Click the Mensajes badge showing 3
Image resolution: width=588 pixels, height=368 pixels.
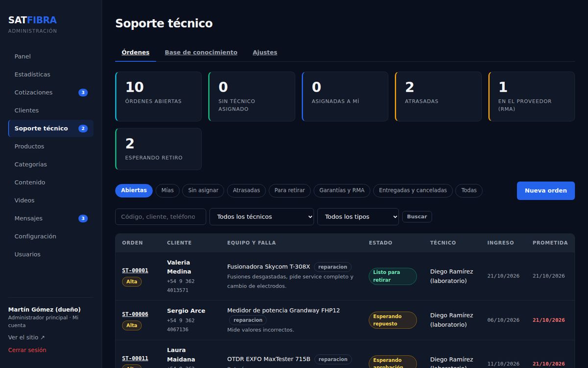83,218
